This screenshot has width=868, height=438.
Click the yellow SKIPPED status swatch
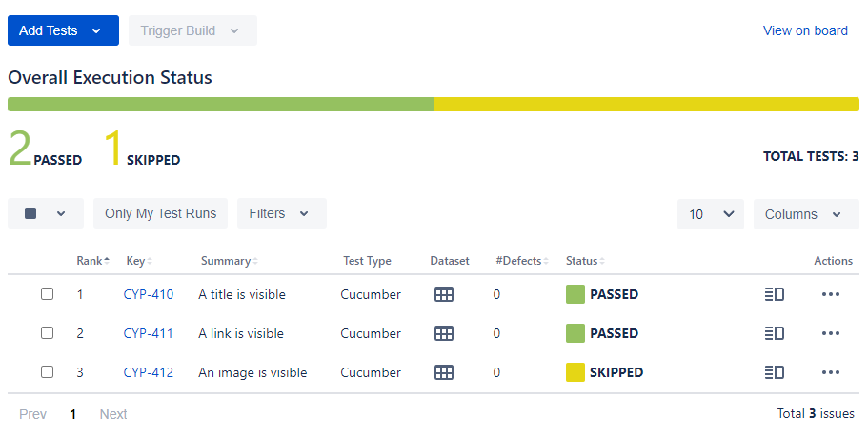[575, 372]
